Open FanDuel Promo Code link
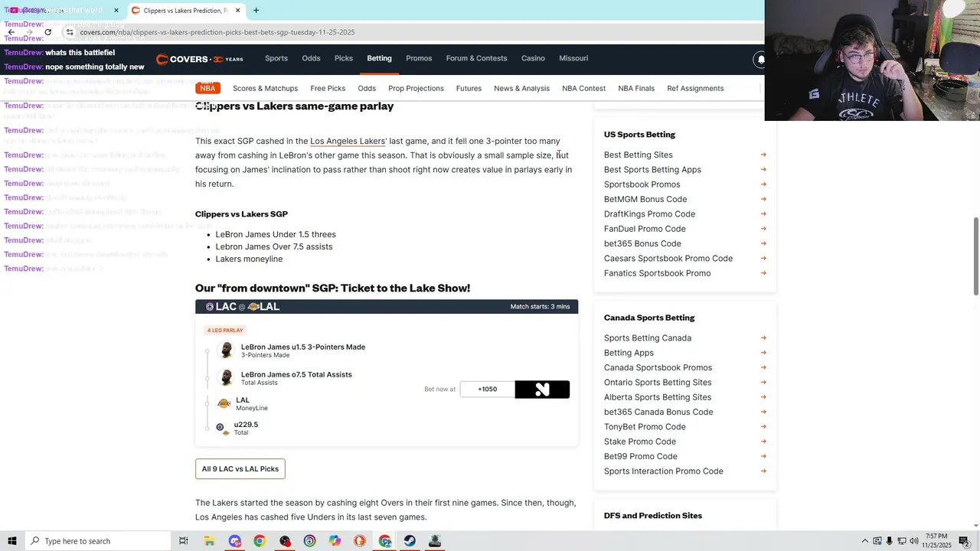The width and height of the screenshot is (980, 551). point(645,229)
